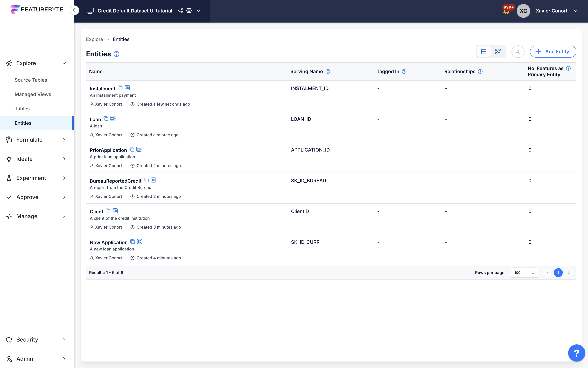Click the Add Entity button

click(x=553, y=52)
